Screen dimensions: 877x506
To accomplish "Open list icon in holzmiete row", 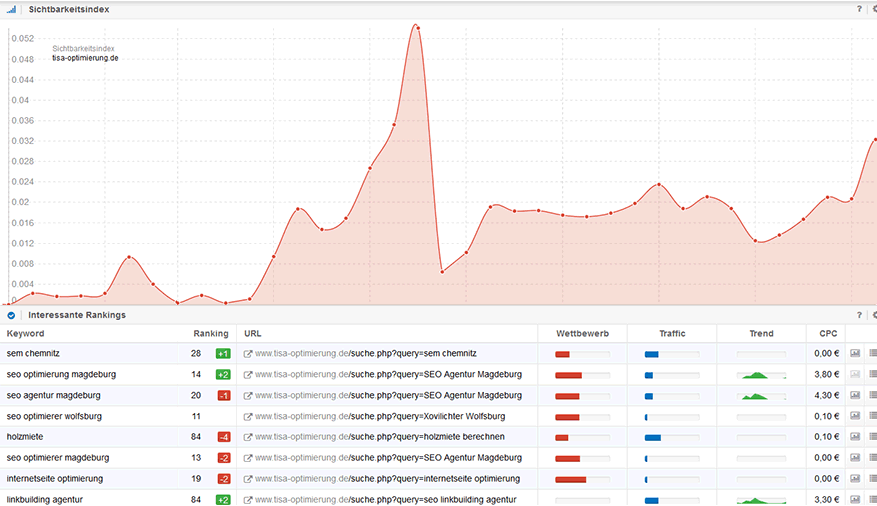I will [x=872, y=437].
